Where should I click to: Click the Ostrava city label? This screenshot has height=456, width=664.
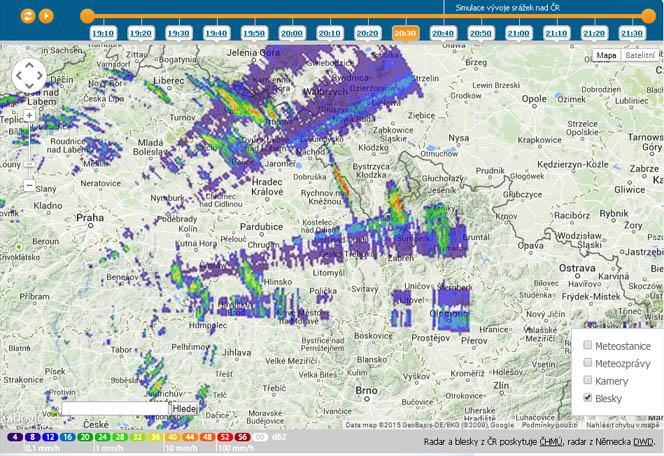577,268
